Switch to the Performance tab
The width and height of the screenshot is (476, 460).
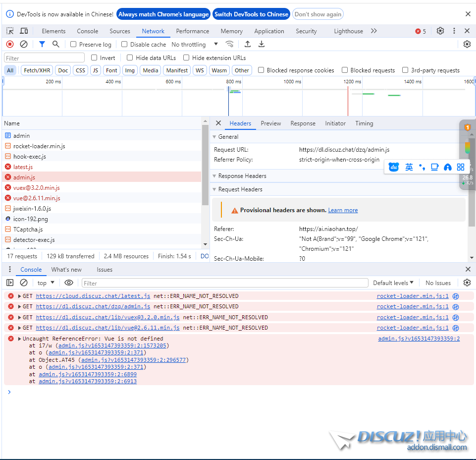[192, 31]
